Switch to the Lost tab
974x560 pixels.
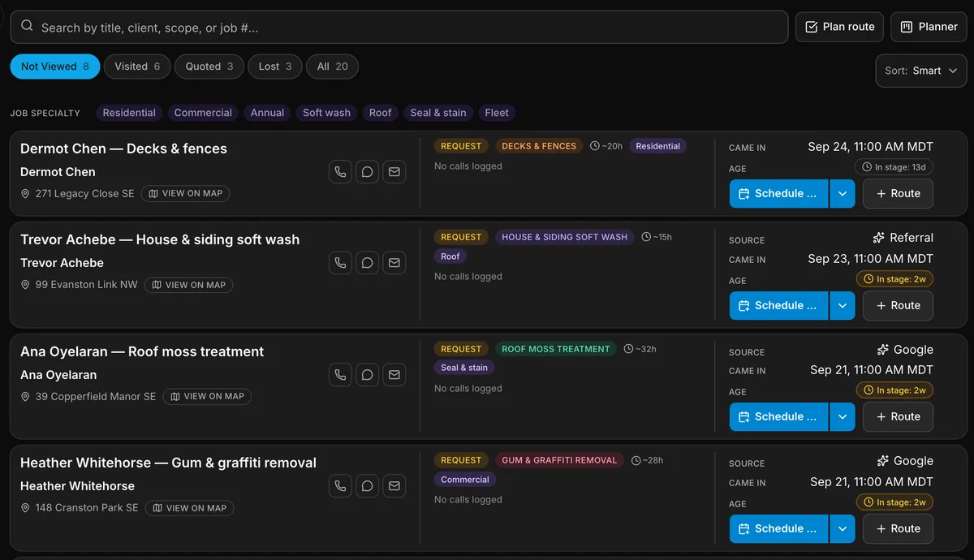click(x=275, y=67)
